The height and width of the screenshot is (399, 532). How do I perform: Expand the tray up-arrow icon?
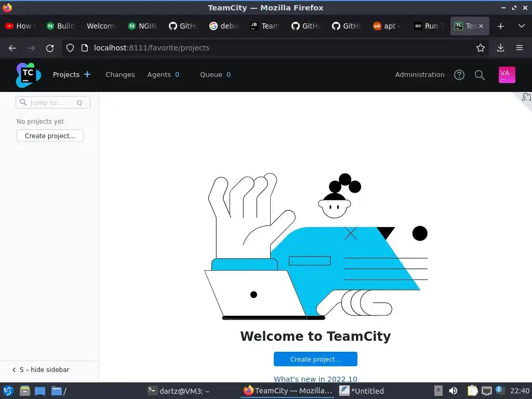(x=438, y=391)
